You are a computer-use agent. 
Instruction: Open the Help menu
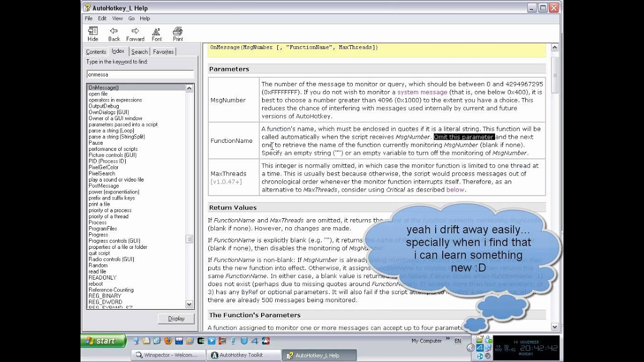coord(145,19)
